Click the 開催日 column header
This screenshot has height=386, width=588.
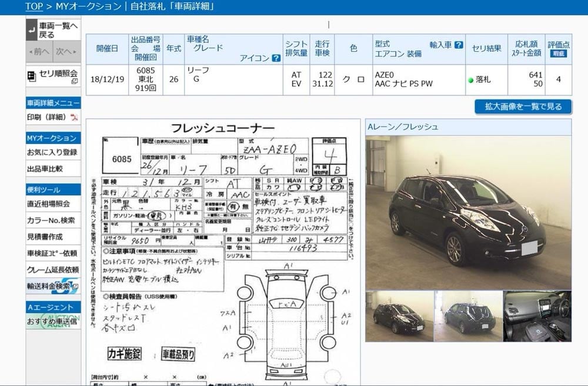tap(107, 49)
